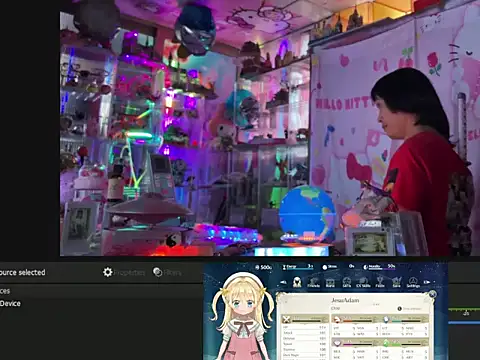Click the green audio meter in mixer

464,310
